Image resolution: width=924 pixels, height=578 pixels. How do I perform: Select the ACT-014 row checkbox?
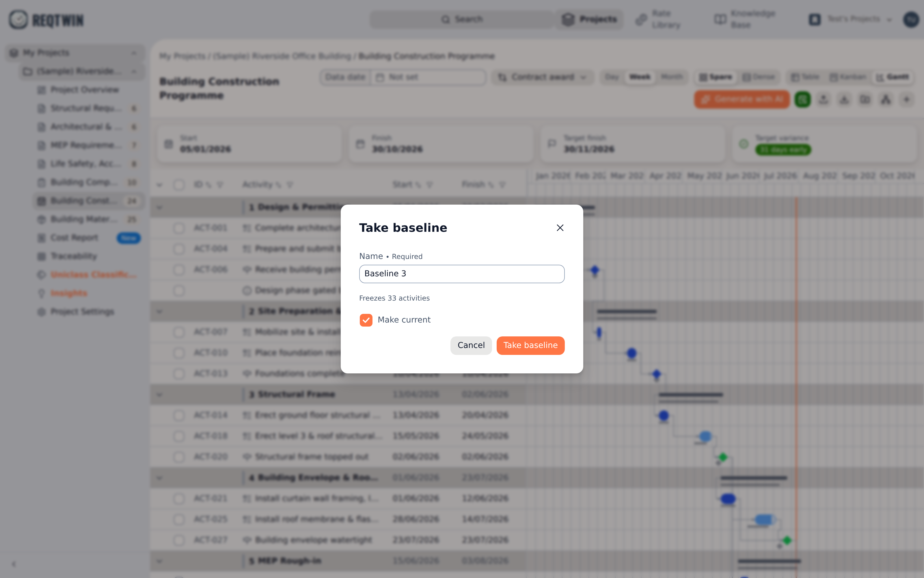coord(179,416)
